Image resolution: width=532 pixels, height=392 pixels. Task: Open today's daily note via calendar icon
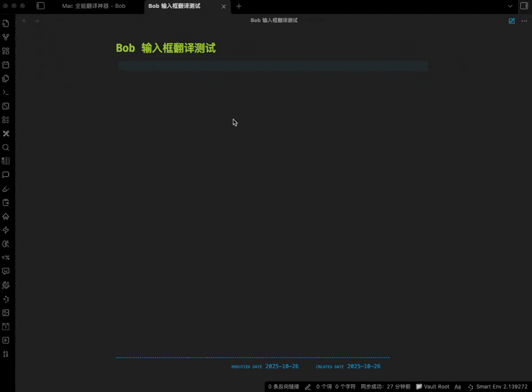[x=6, y=64]
